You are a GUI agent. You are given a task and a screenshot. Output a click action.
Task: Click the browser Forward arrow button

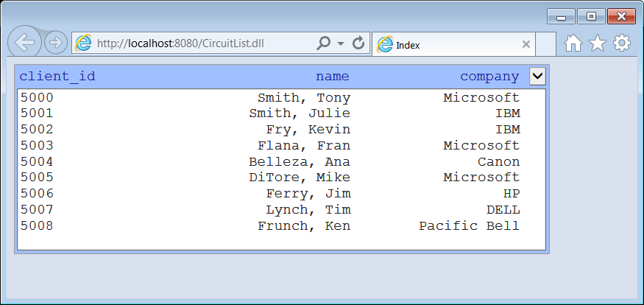point(55,42)
